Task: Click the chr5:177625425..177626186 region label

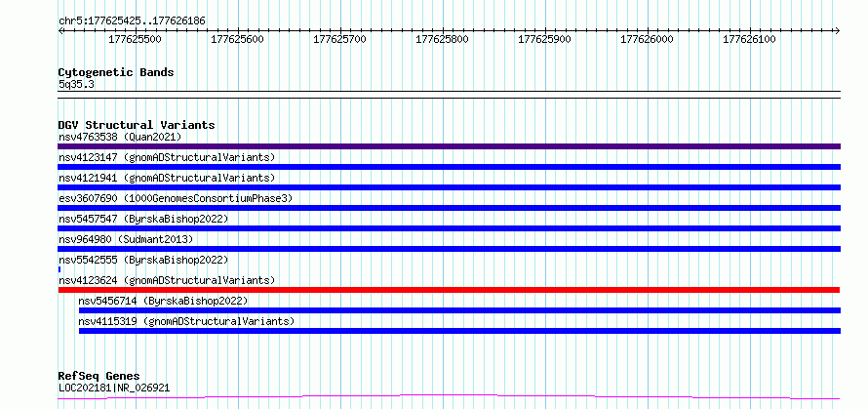Action: (x=132, y=21)
